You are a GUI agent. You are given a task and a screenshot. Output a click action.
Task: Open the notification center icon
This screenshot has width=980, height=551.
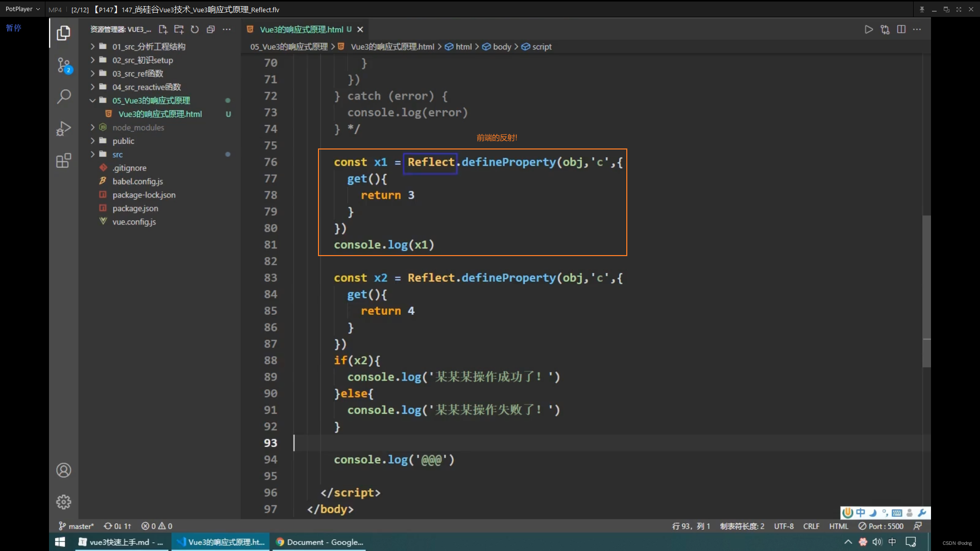point(911,542)
